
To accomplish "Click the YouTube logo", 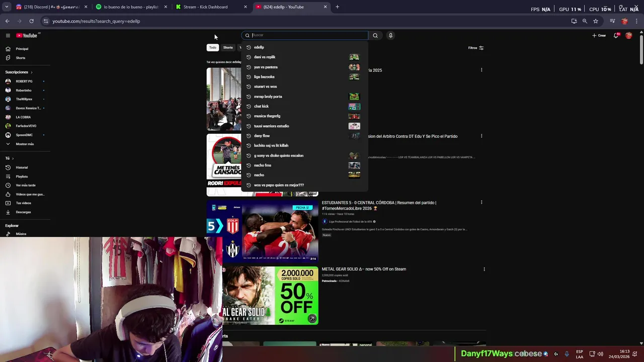I will (x=27, y=35).
